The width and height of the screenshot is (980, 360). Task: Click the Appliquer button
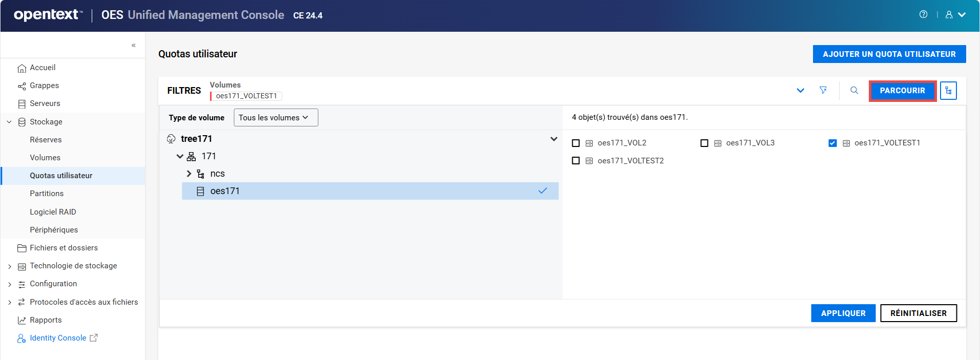tap(843, 313)
